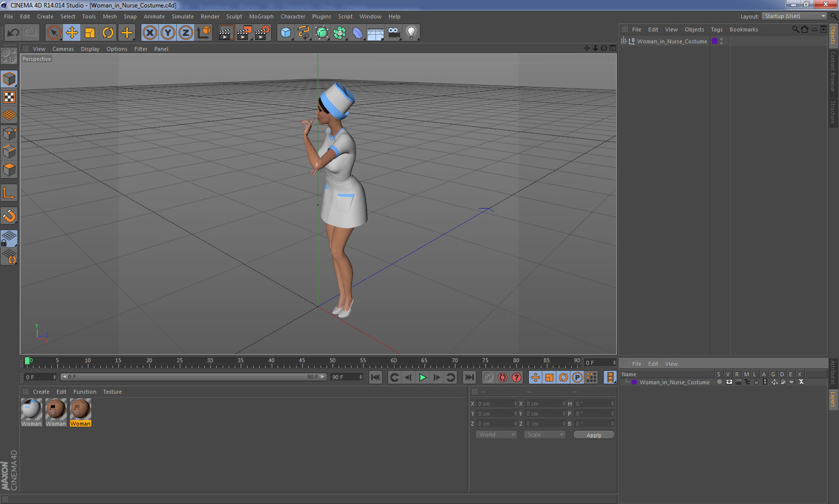Image resolution: width=839 pixels, height=504 pixels.
Task: Toggle Snap magnet icon in left toolbar
Action: (9, 216)
